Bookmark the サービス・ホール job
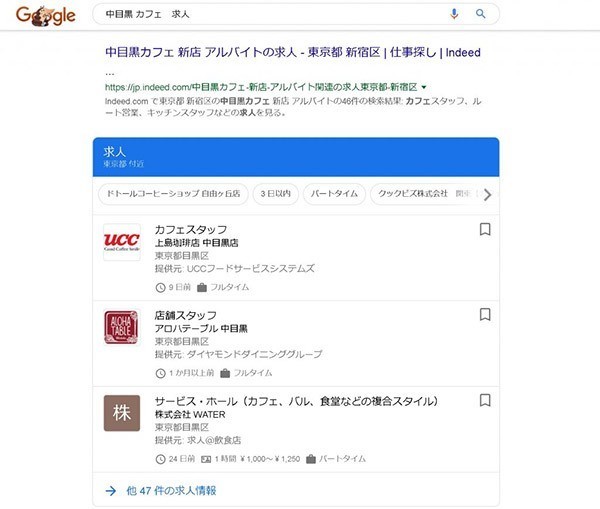 point(485,400)
